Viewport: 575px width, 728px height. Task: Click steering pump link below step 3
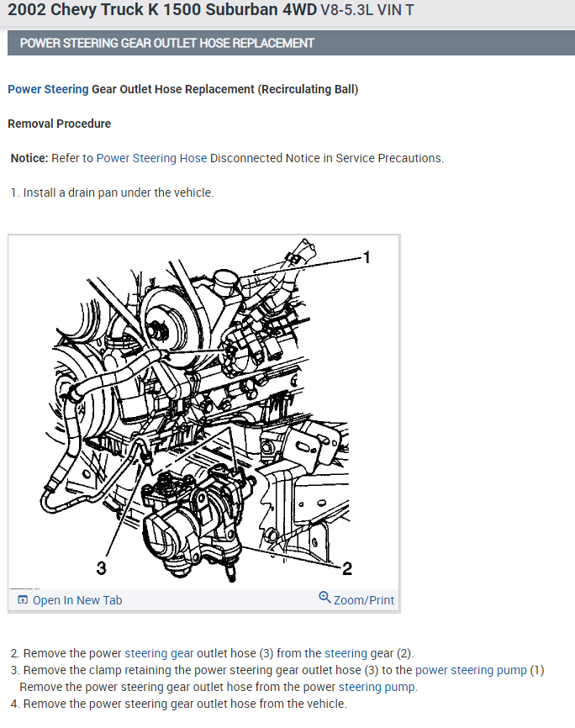point(377,687)
